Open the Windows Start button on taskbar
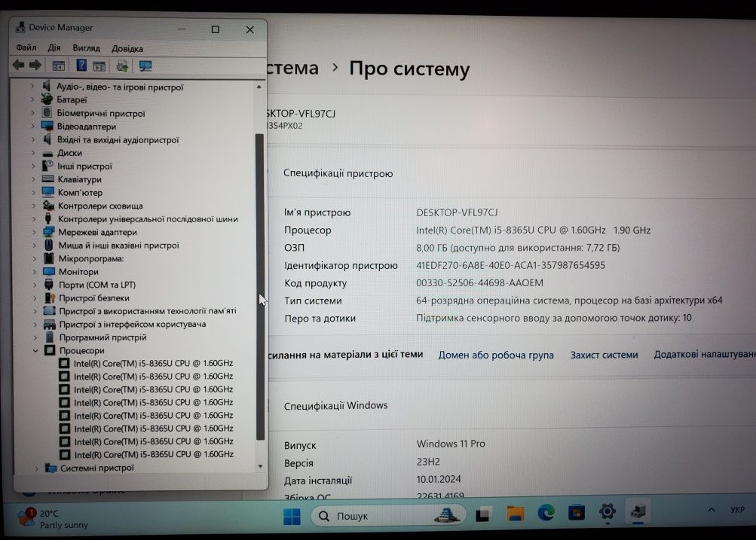This screenshot has width=756, height=540. 292,517
